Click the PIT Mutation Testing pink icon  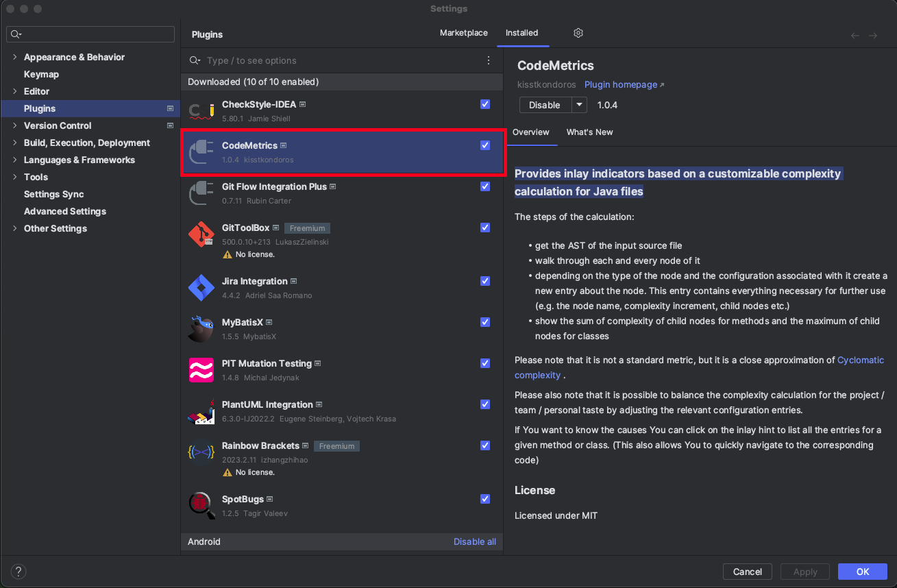(201, 370)
